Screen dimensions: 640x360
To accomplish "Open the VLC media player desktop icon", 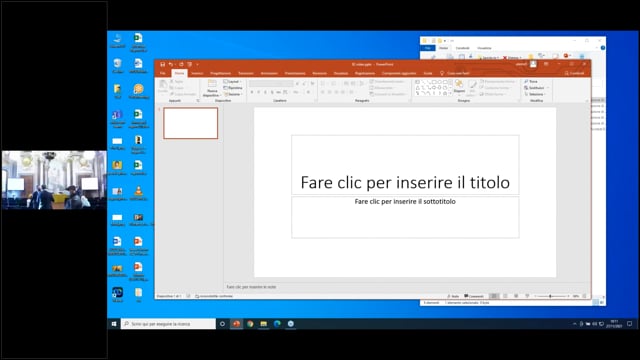I will 138,193.
